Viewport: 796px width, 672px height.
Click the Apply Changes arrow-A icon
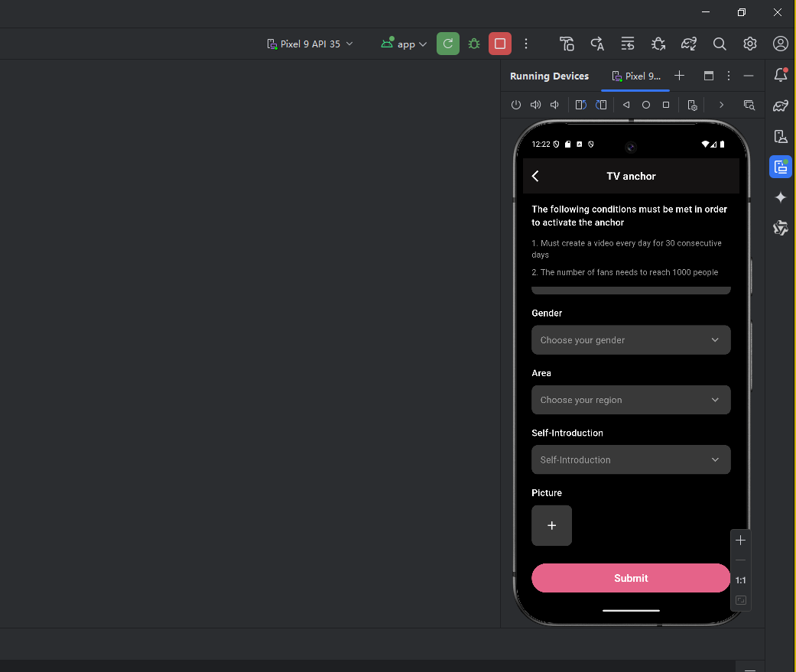click(597, 44)
